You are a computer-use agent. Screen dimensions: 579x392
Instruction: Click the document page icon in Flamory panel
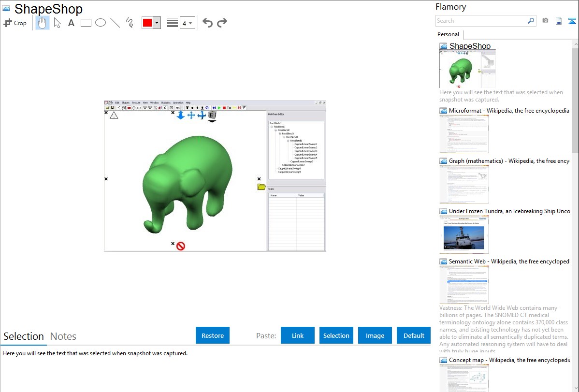click(x=559, y=21)
